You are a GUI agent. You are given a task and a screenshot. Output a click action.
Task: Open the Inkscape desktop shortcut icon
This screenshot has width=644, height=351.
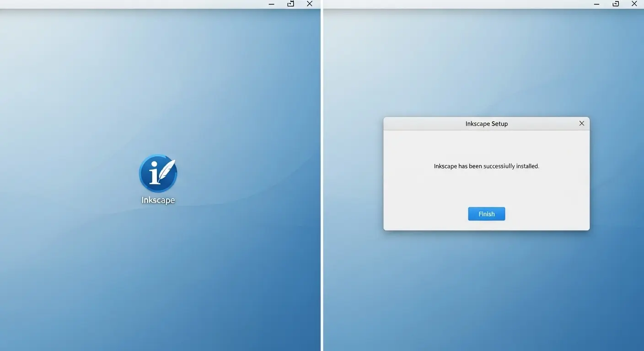(158, 174)
